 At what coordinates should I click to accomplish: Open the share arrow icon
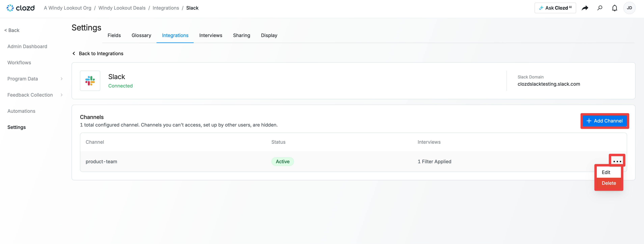[585, 8]
